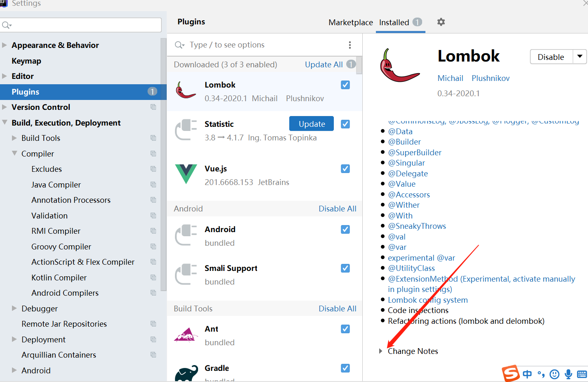This screenshot has height=382, width=588.
Task: Expand the Build Tools settings node
Action: 14,138
